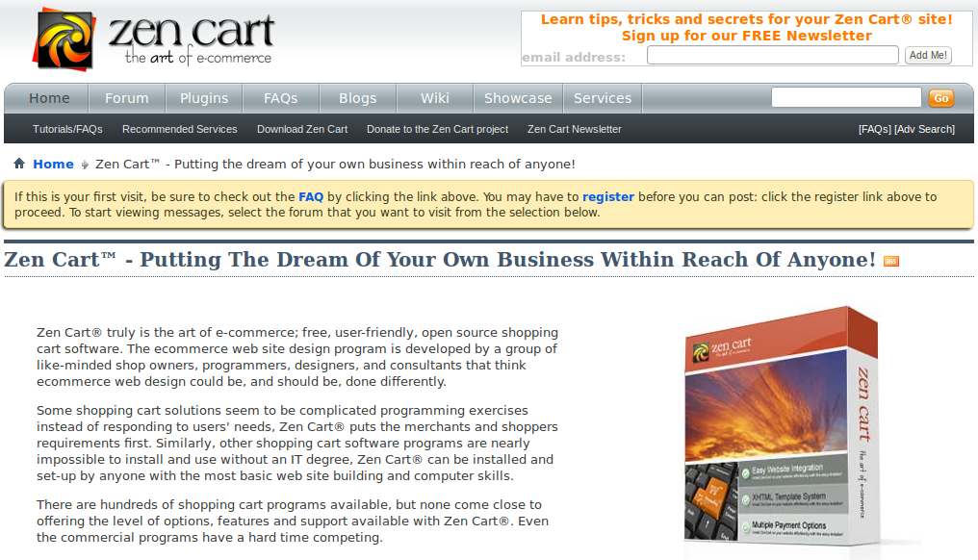Image resolution: width=978 pixels, height=560 pixels.
Task: Click the paragraph starting 'Some shopping cart solutions'
Action: (x=296, y=443)
